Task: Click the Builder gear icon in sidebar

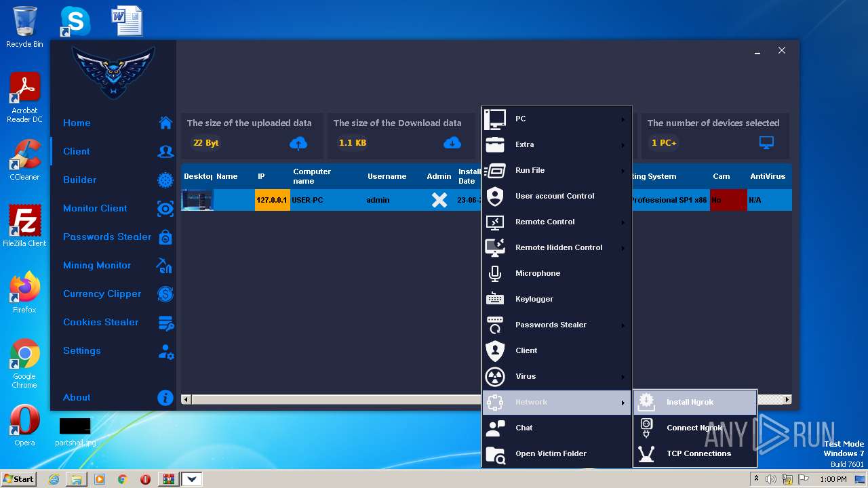Action: (165, 180)
